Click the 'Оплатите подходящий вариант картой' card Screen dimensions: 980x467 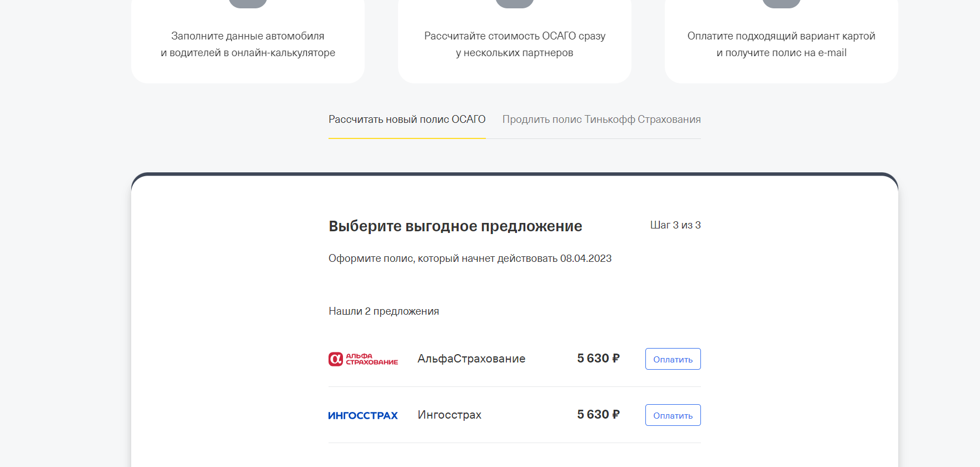(x=782, y=42)
